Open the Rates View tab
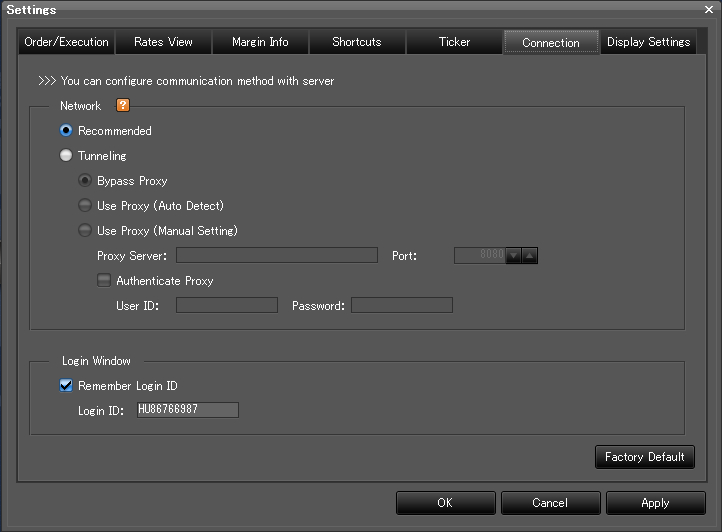 [163, 42]
